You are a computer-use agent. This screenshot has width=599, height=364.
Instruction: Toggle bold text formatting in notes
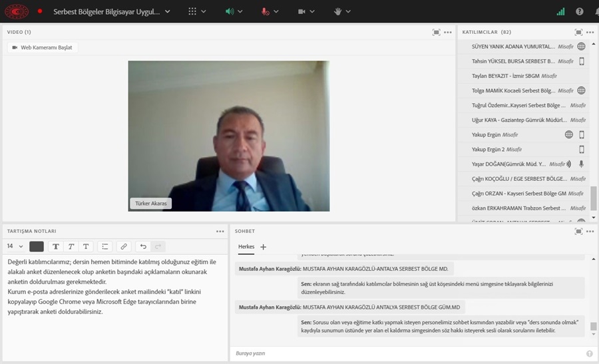tap(56, 246)
